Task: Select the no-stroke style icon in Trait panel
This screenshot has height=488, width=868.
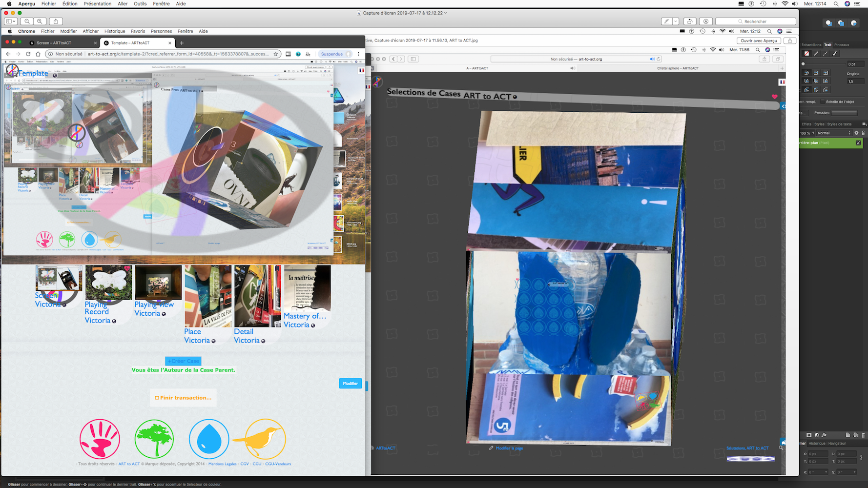Action: 806,54
